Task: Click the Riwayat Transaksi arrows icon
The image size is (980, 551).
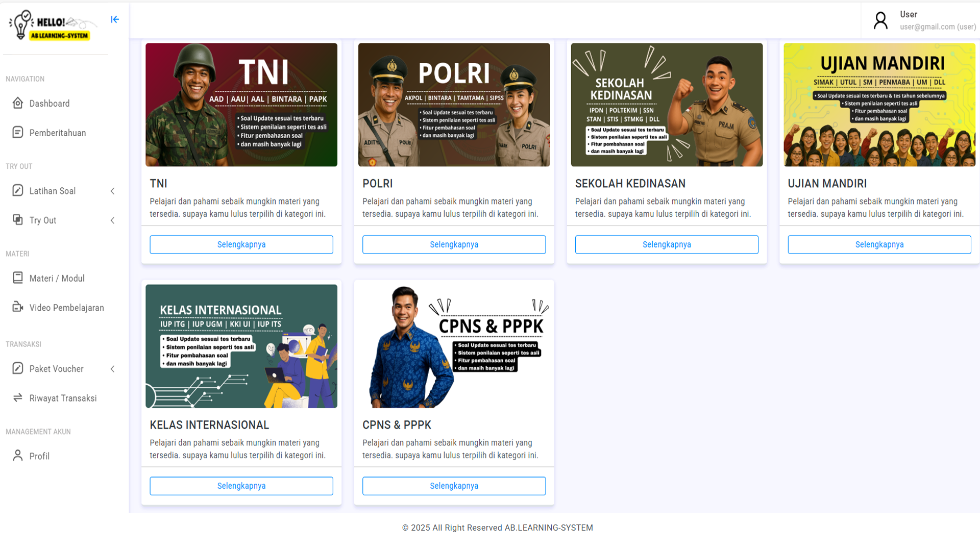Action: [x=18, y=398]
